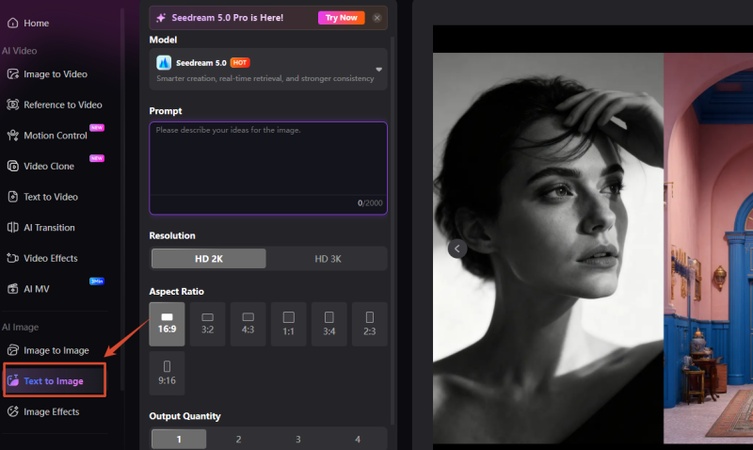Dismiss the Seedream 5.0 Pro banner

coord(377,18)
